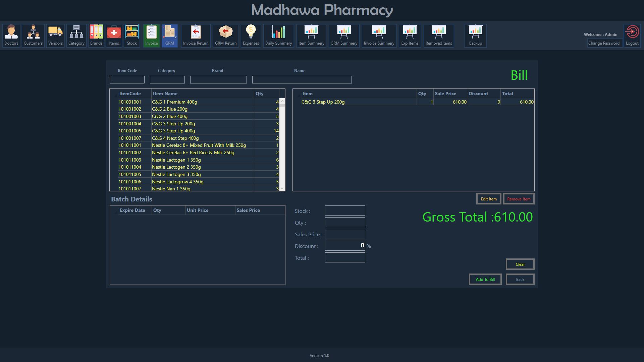
Task: Open the Customers module icon
Action: [33, 36]
